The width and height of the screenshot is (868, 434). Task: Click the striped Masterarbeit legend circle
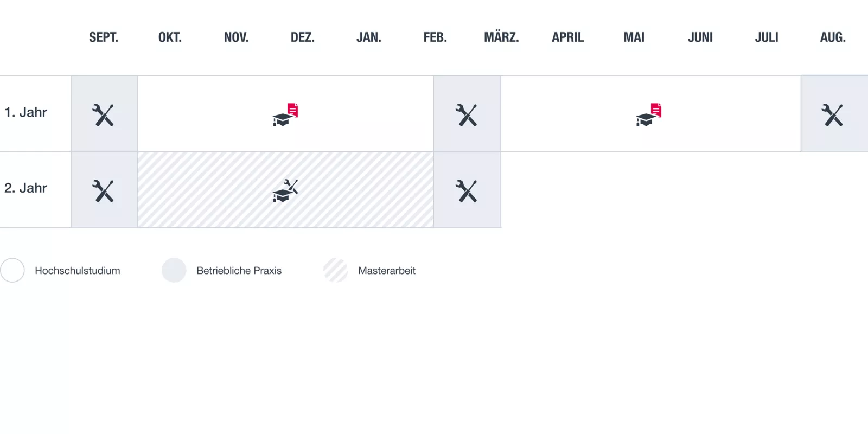tap(336, 270)
